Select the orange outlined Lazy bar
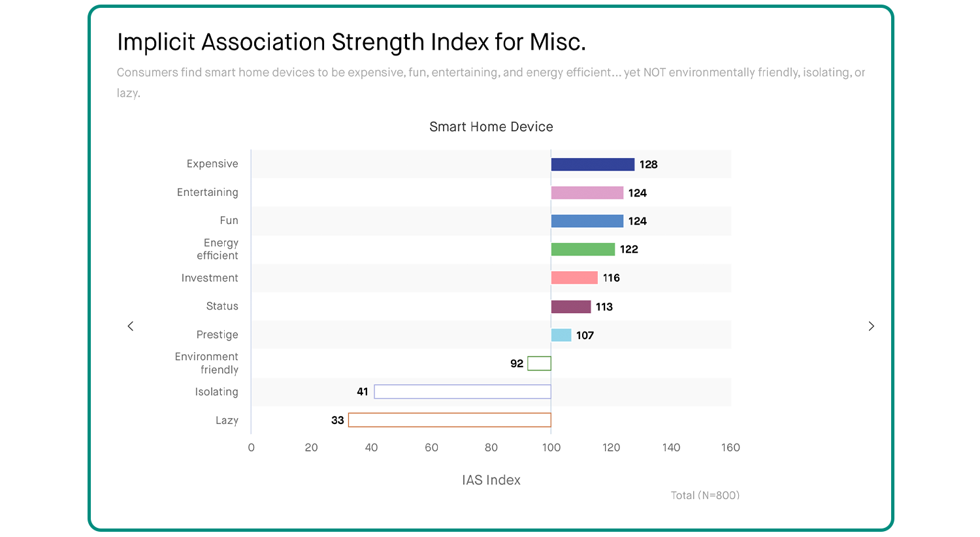Screen dimensions: 980x537 (449, 420)
